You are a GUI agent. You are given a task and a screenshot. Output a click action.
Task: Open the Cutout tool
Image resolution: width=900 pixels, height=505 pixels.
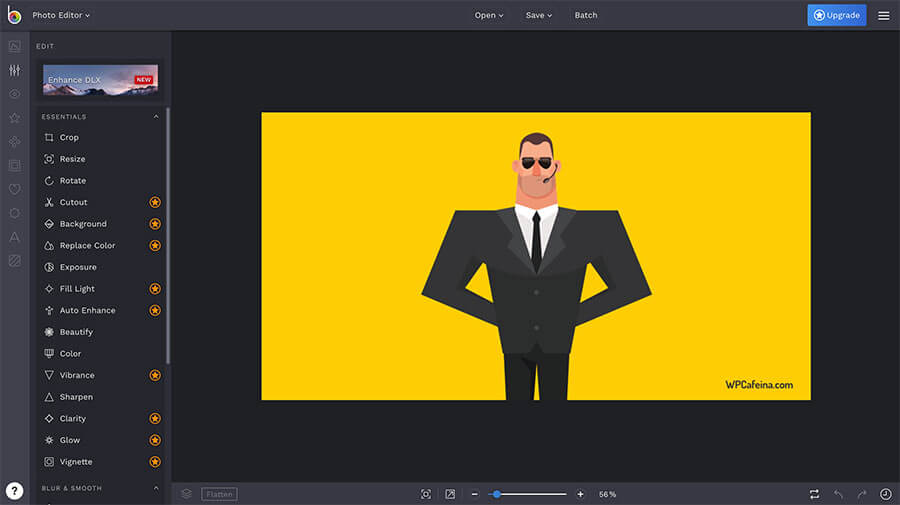[x=73, y=202]
